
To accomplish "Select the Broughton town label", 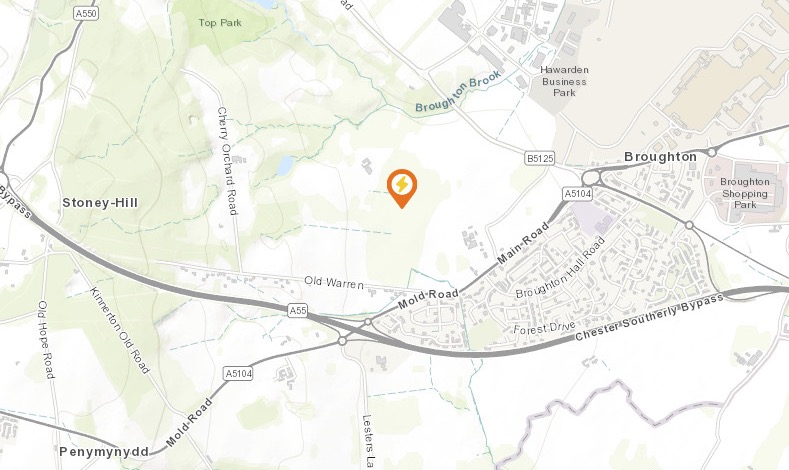I will coord(660,157).
